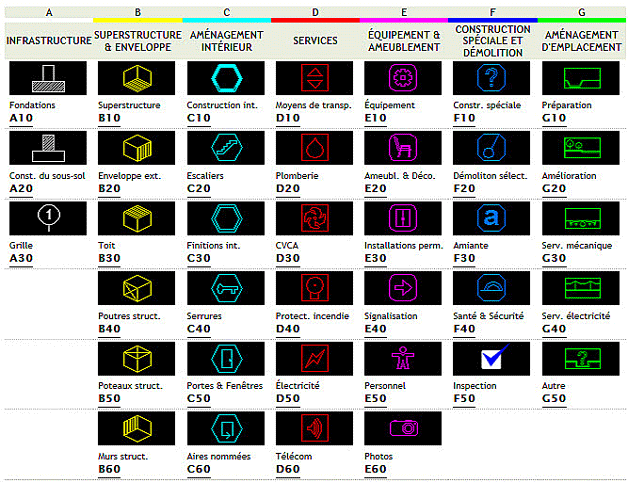This screenshot has width=628, height=483.
Task: Select the INFRASTRUCTURE column header
Action: pyautogui.click(x=49, y=40)
